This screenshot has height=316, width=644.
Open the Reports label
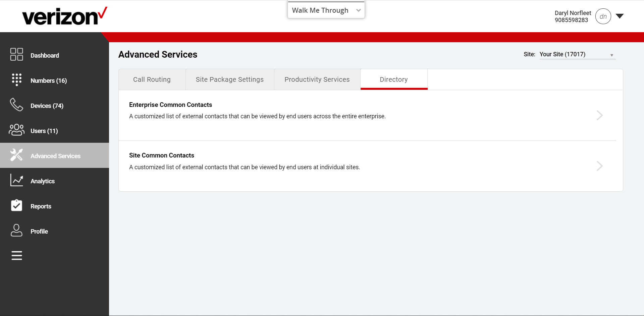[x=41, y=206]
